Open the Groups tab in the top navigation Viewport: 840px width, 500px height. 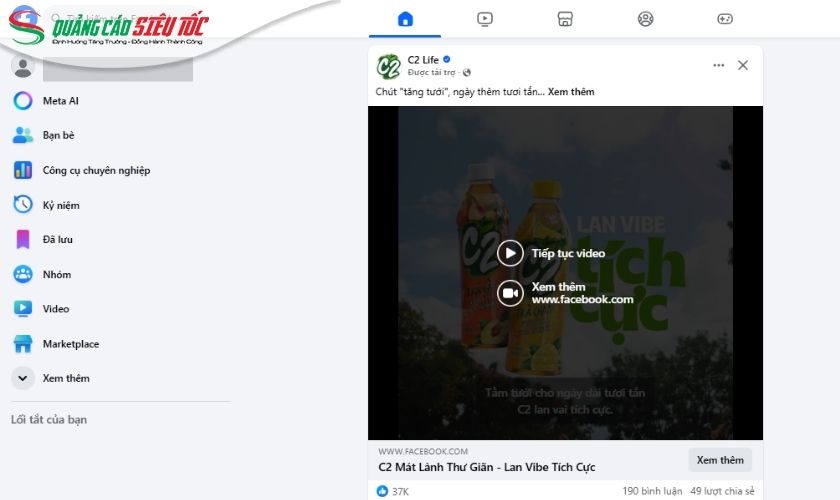coord(646,19)
